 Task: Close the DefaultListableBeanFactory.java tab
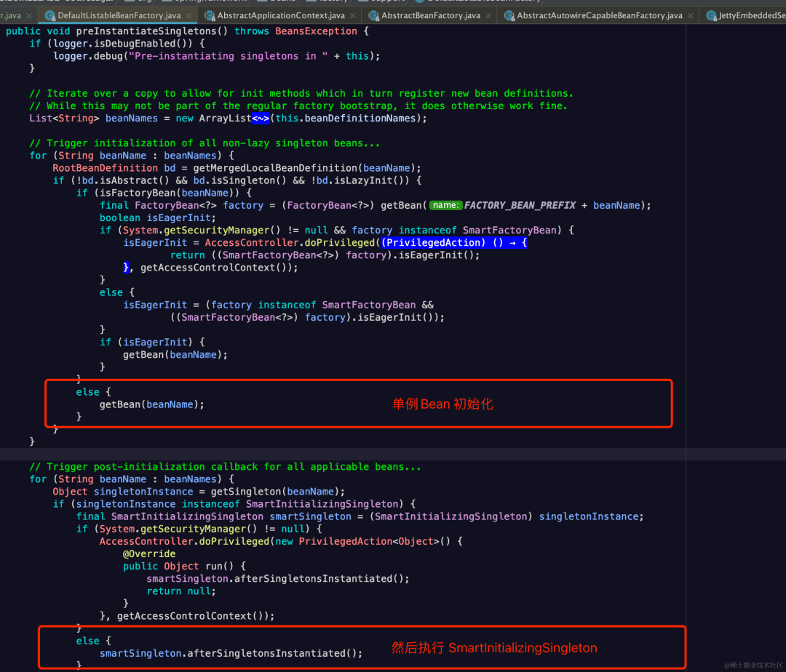pos(187,15)
